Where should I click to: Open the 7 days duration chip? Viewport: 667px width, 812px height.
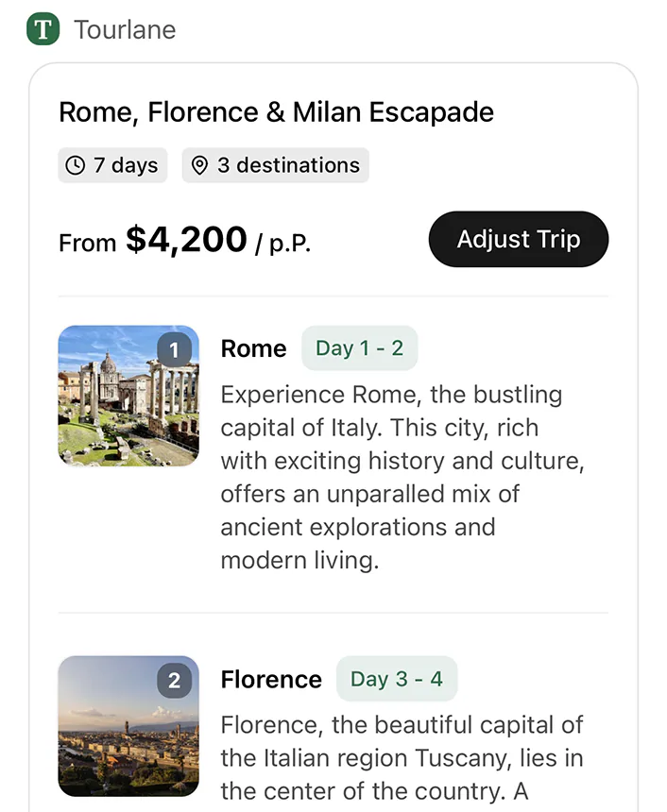pyautogui.click(x=112, y=164)
